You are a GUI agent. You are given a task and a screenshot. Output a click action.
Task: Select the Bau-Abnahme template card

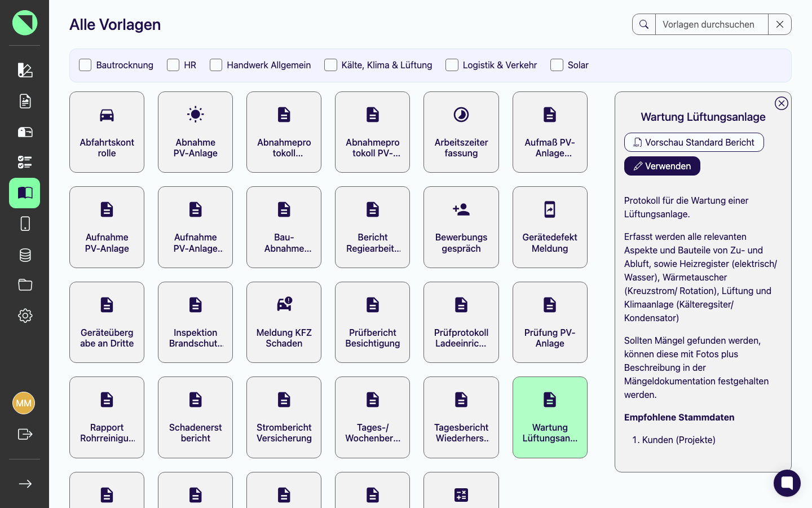tap(284, 227)
